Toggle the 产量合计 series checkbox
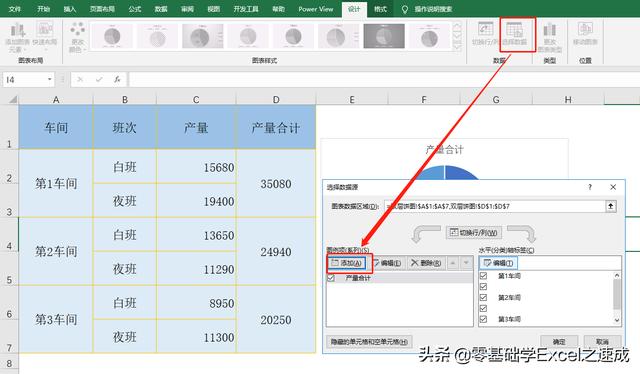This screenshot has height=374, width=640. pyautogui.click(x=331, y=278)
